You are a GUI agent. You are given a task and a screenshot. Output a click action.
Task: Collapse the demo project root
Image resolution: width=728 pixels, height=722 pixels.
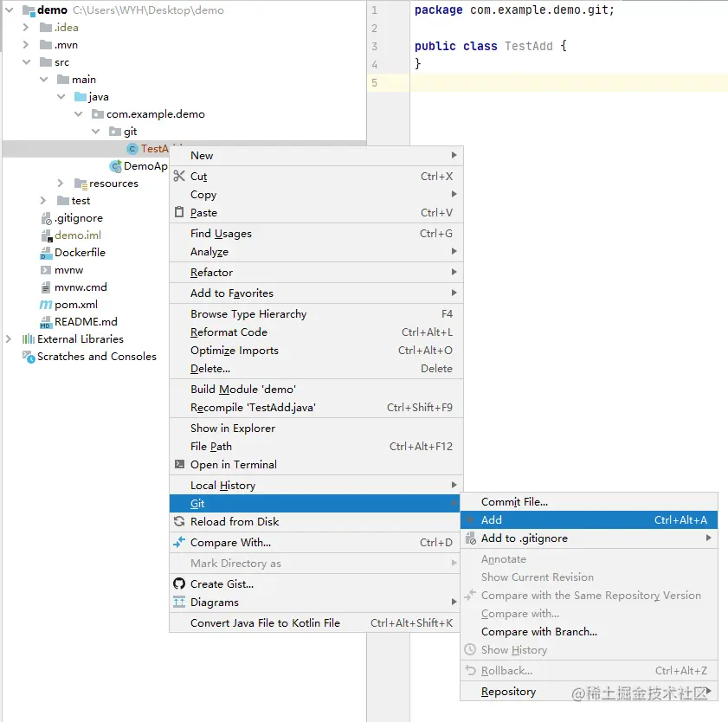point(10,10)
